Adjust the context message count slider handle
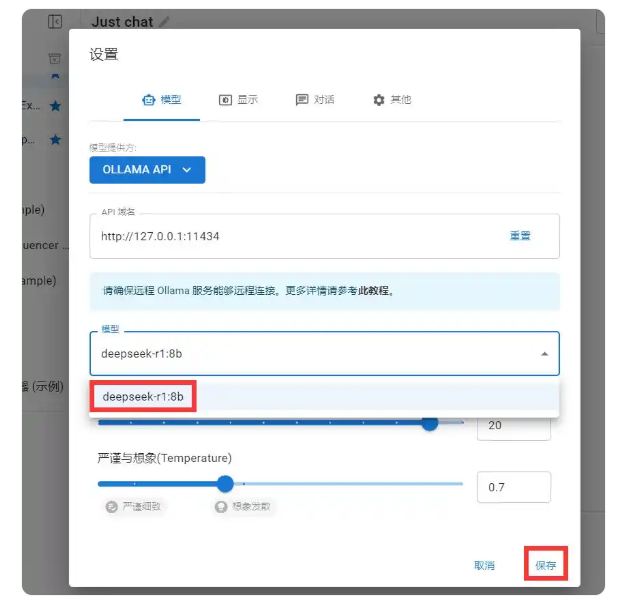The width and height of the screenshot is (618, 606). pos(430,423)
